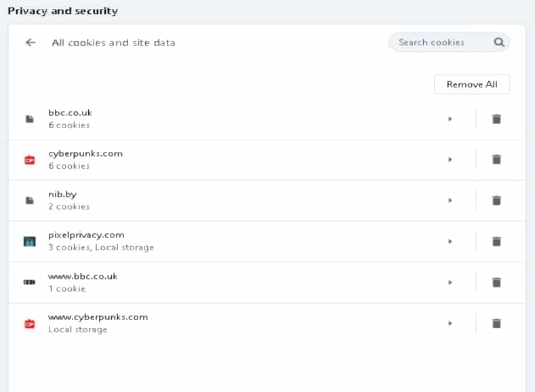Expand www.cyberpunks.com details arrow
This screenshot has height=392, width=535.
(450, 324)
